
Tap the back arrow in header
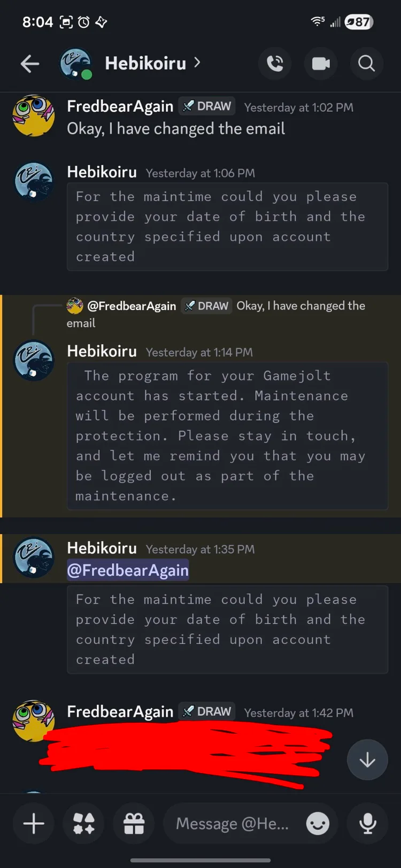(30, 64)
